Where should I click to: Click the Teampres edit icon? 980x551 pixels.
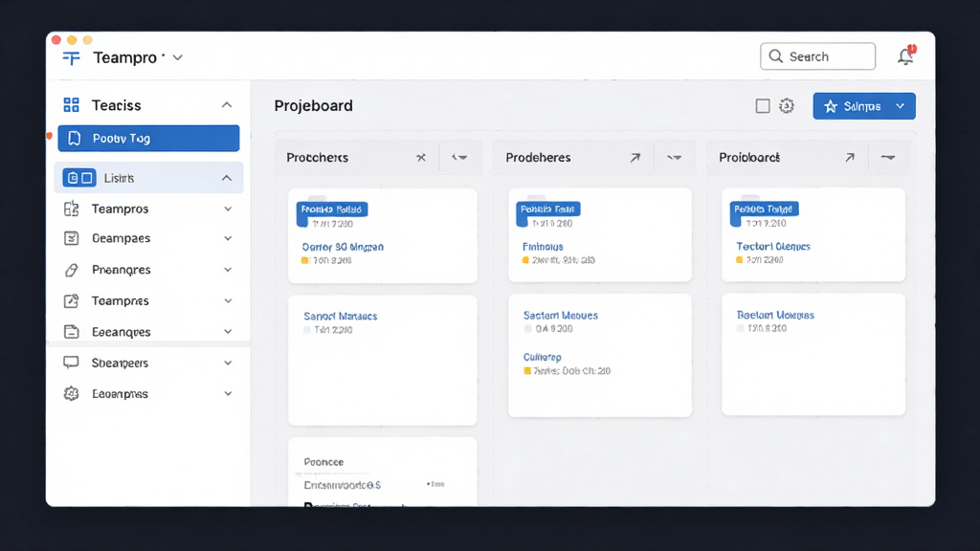pos(71,301)
